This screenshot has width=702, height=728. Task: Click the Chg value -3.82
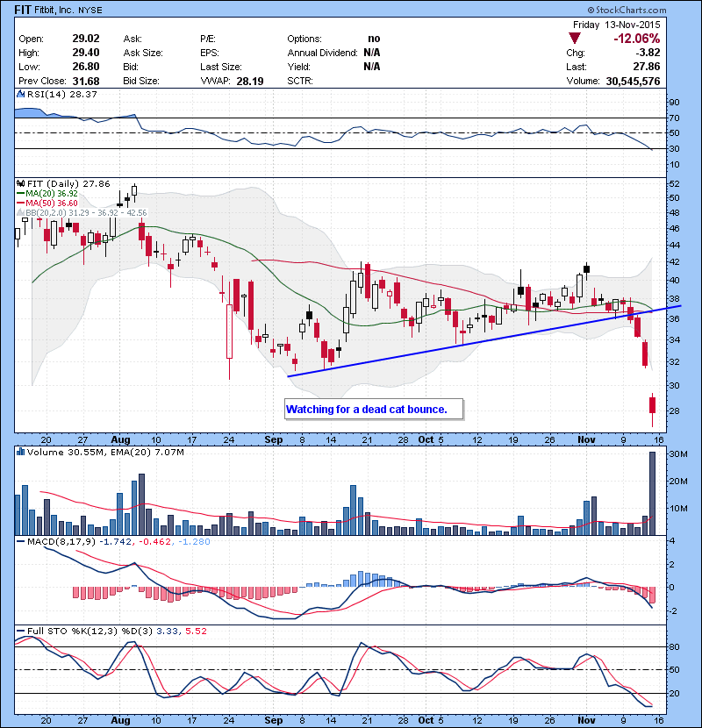pos(648,53)
